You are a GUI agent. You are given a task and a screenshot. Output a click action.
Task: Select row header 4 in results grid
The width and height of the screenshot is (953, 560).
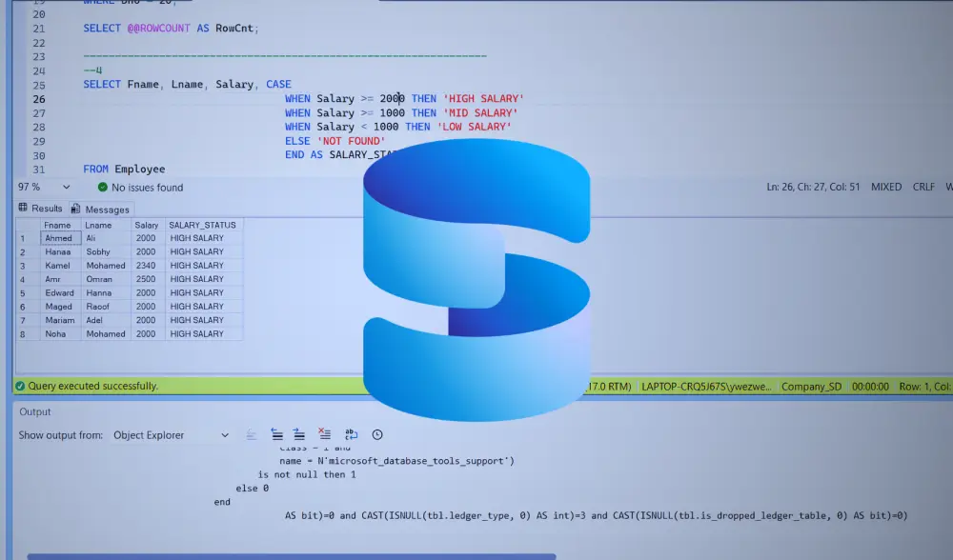28,279
